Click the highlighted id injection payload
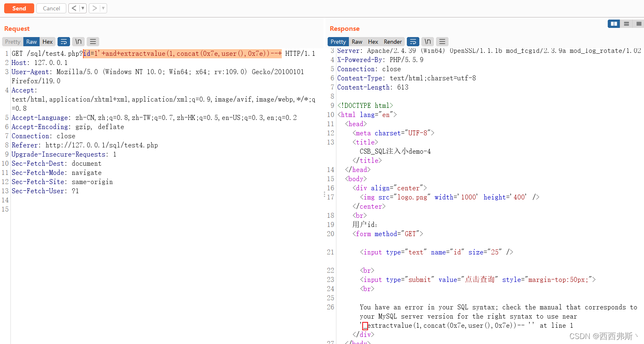This screenshot has height=344, width=644. click(x=183, y=53)
